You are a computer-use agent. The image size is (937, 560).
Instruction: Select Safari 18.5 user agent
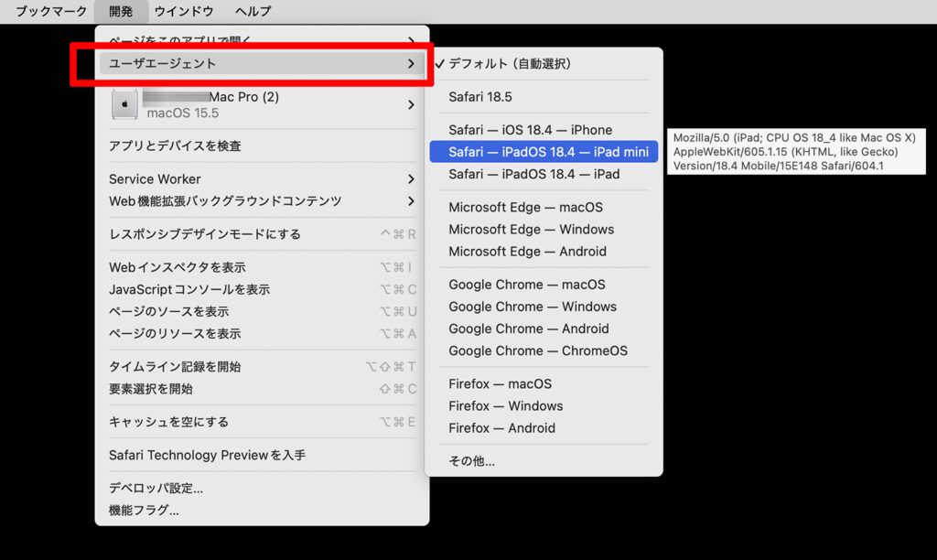544,97
